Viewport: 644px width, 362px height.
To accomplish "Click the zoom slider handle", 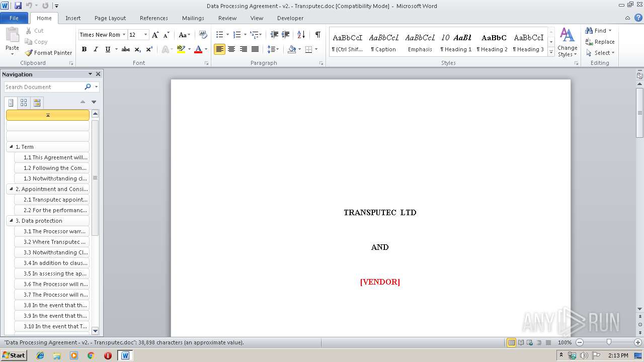I will [x=609, y=342].
